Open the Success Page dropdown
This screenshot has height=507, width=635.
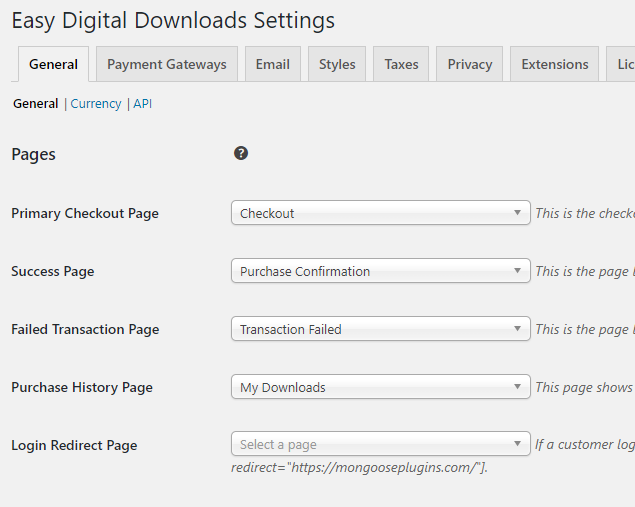380,271
